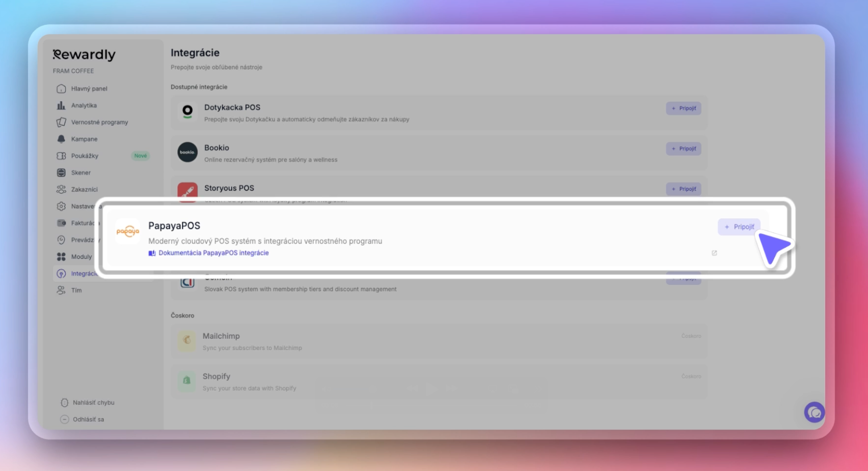Navigate to Moduly in the sidebar
The height and width of the screenshot is (471, 868).
tap(81, 257)
